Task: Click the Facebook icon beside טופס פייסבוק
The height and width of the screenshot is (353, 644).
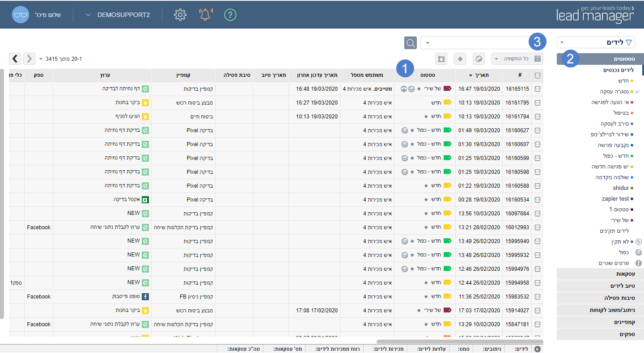Action: pos(145,297)
